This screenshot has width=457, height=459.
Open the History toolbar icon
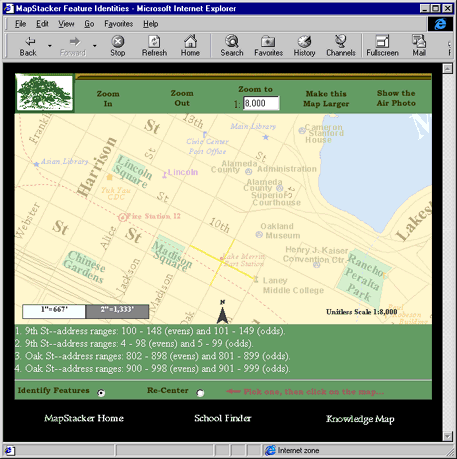tap(304, 41)
